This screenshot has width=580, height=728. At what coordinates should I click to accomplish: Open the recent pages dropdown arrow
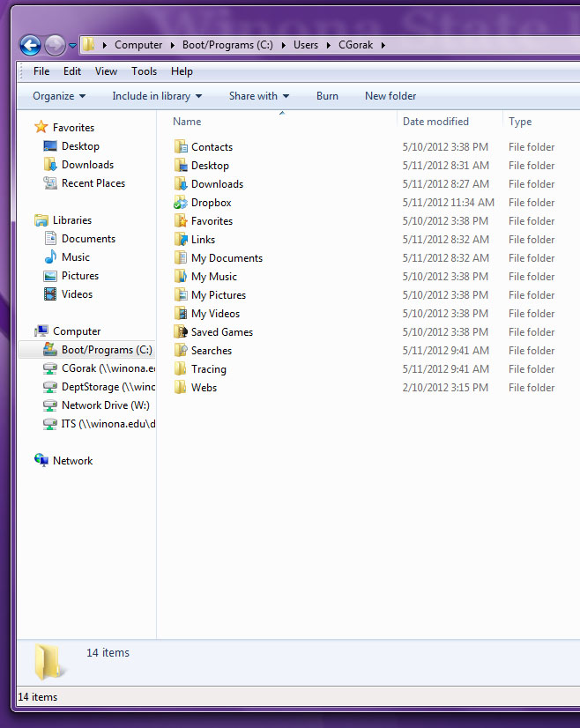pyautogui.click(x=72, y=46)
